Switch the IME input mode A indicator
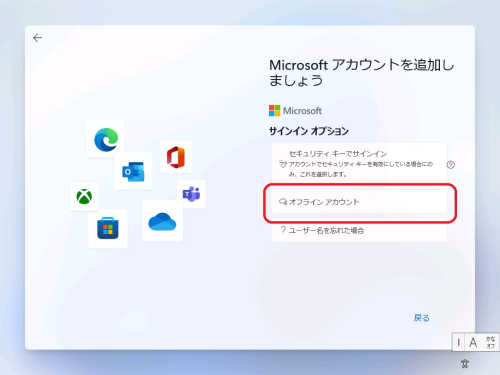The width and height of the screenshot is (500, 375). pyautogui.click(x=473, y=342)
